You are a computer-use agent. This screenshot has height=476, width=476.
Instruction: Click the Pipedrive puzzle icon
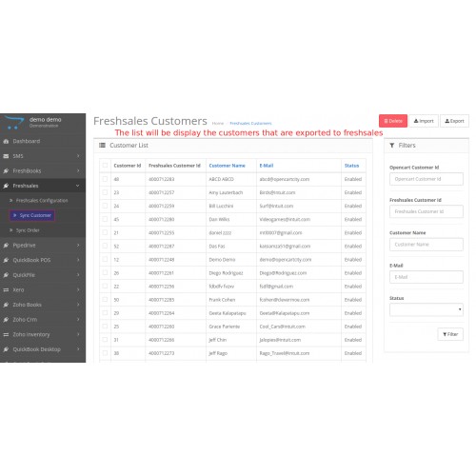(x=6, y=246)
